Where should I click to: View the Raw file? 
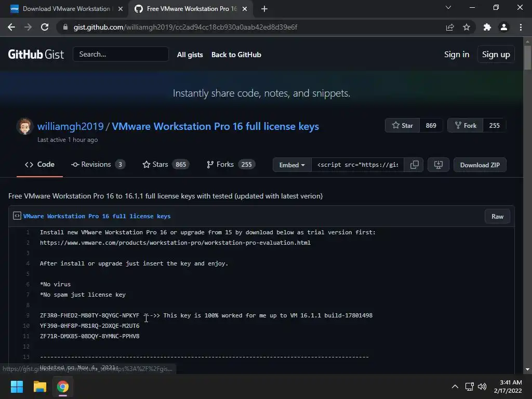click(497, 217)
